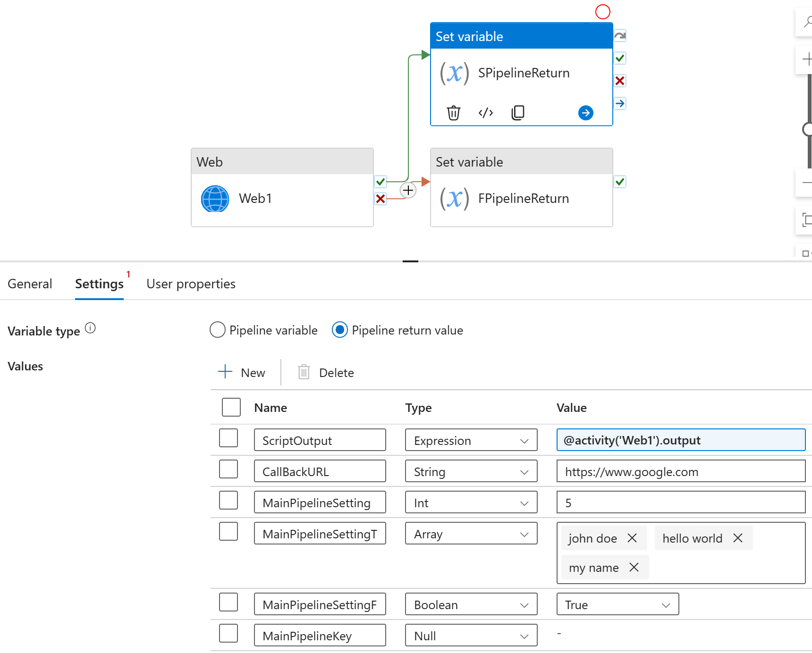Click plus icon between Web1 connectors
Viewport: 812px width, 653px height.
(408, 190)
